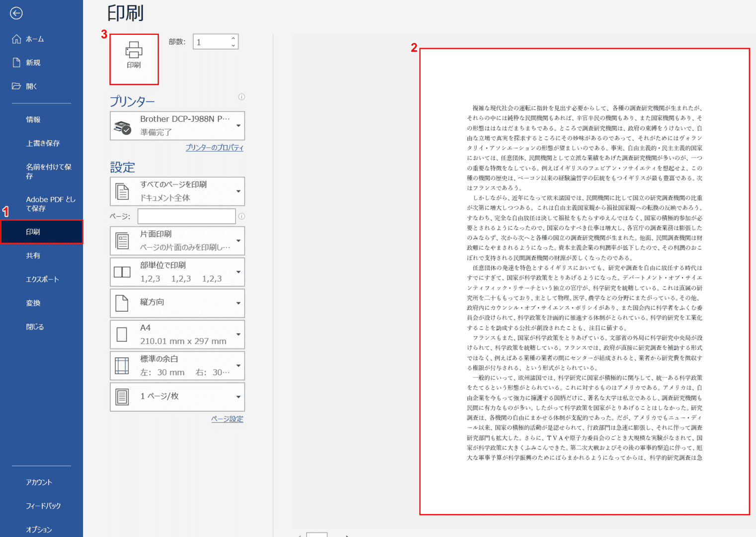Image resolution: width=756 pixels, height=537 pixels.
Task: Click the normal margins icon
Action: pyautogui.click(x=122, y=365)
